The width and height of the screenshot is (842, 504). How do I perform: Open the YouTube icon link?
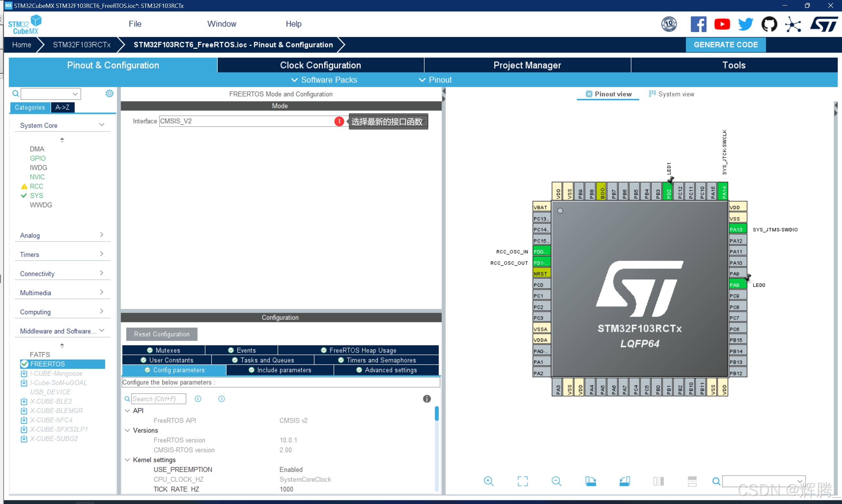pos(722,25)
